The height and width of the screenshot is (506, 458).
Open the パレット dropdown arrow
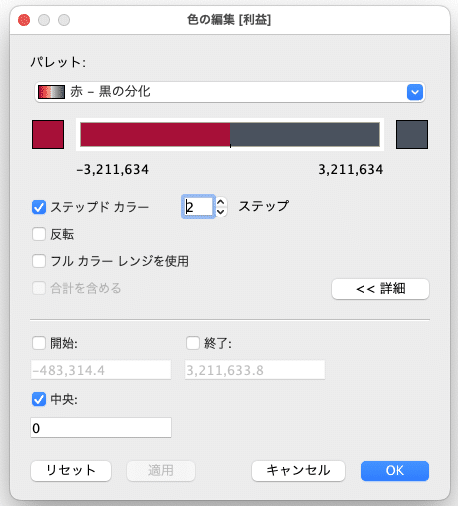(415, 92)
